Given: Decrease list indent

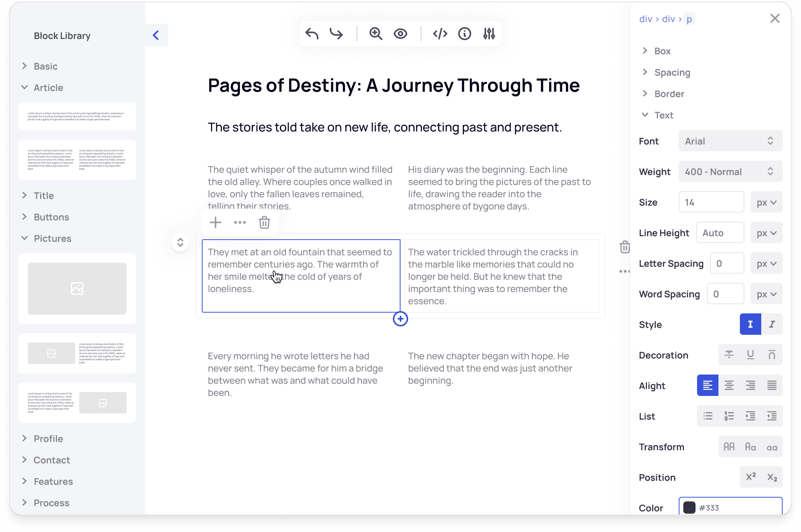Looking at the screenshot, I should click(x=772, y=416).
